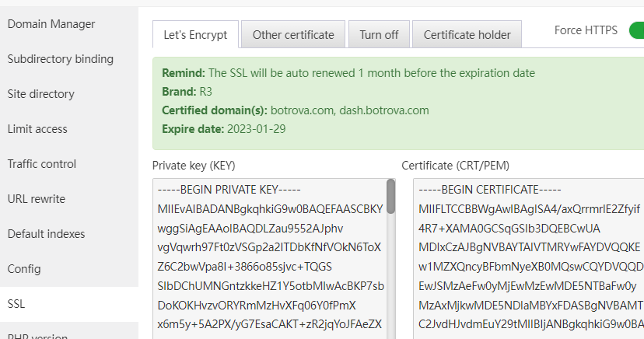Navigate to Traffic control
644x339 pixels.
42,164
